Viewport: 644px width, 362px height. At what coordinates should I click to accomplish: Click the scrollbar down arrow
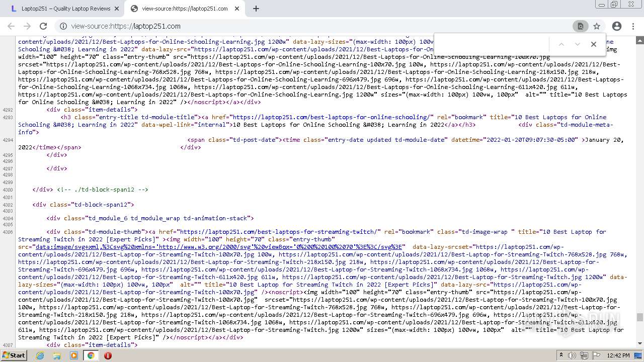coord(640,344)
